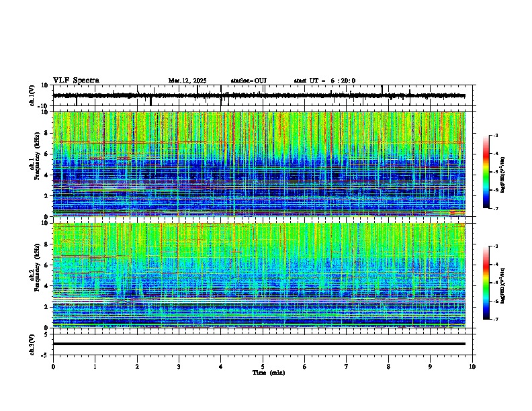The image size is (532, 411).
Task: Click the 6 kHz tick on ch.1 frequency axis
Action: pos(46,154)
